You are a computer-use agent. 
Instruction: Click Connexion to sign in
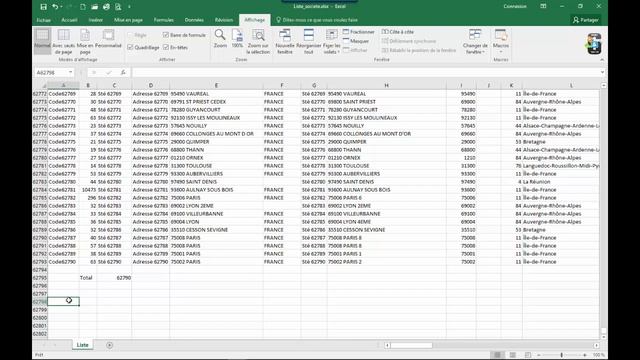pyautogui.click(x=515, y=7)
